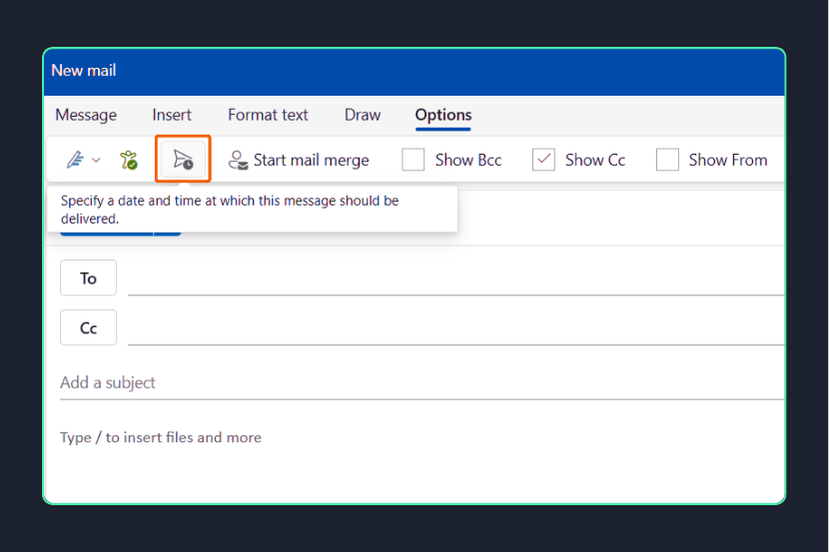The width and height of the screenshot is (829, 552).
Task: Enable the Show Bcc checkbox
Action: click(x=413, y=160)
